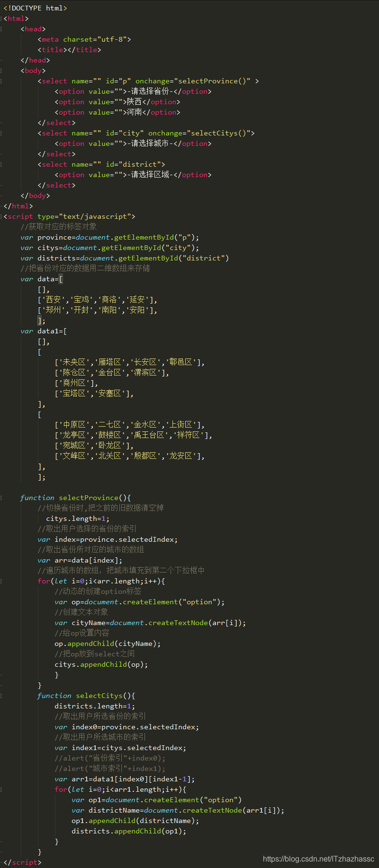
Task: Click onchange="selectCitys()" attribute
Action: coord(199,133)
